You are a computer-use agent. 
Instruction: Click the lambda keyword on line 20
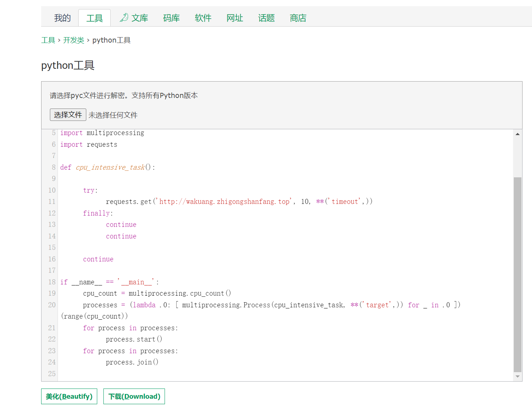(x=144, y=305)
